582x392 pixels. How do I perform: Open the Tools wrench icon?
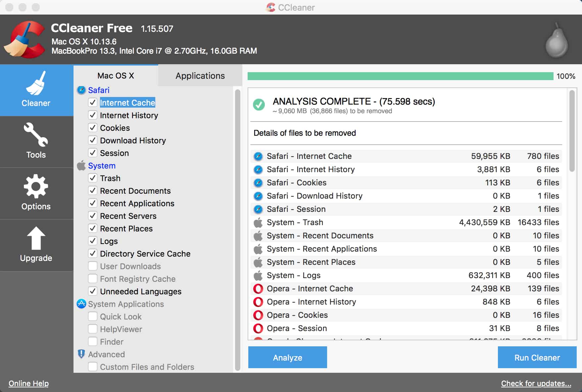click(x=36, y=134)
